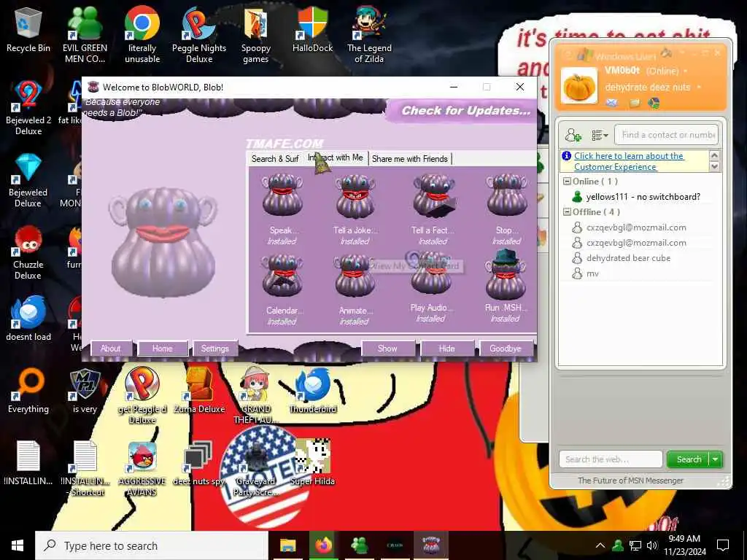Open the Chuzzle Deluxe shortcut

pyautogui.click(x=28, y=252)
